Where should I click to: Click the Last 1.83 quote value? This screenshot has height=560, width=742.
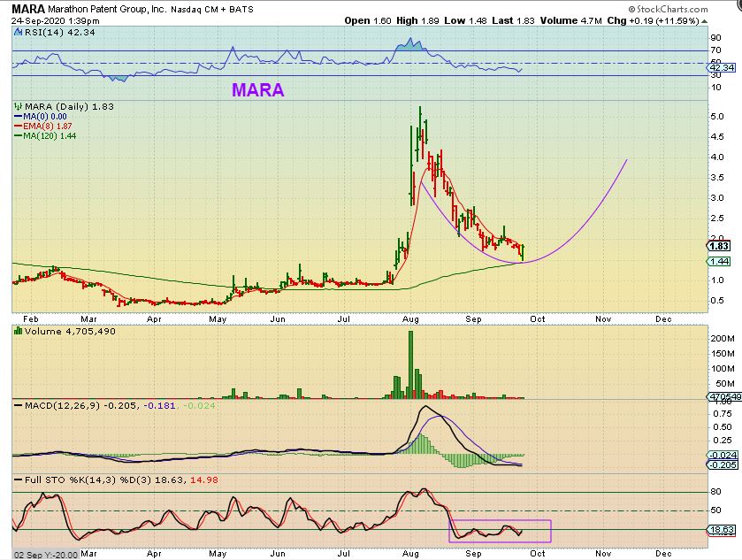(x=514, y=21)
